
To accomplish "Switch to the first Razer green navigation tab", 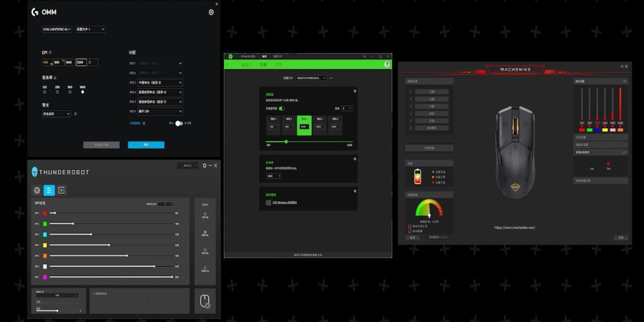I will [247, 64].
